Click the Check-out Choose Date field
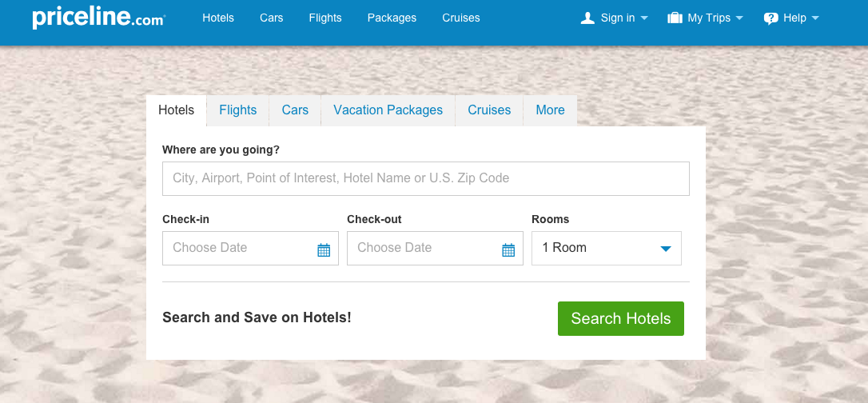This screenshot has width=868, height=403. tap(423, 248)
